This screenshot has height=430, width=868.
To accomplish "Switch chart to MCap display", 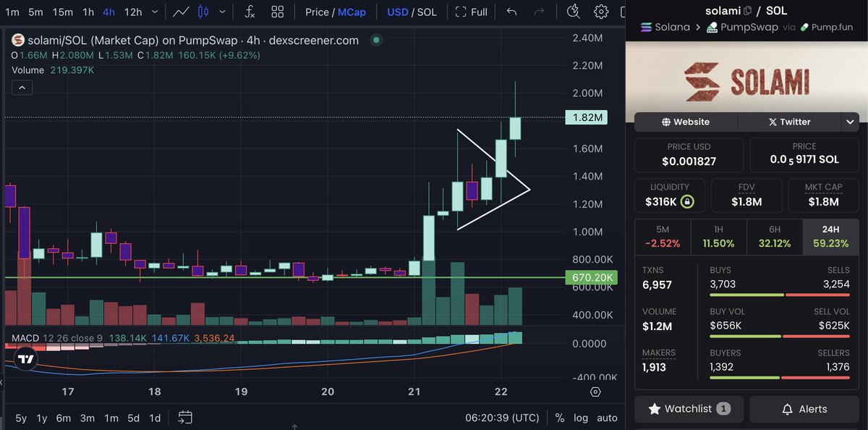I will 352,12.
